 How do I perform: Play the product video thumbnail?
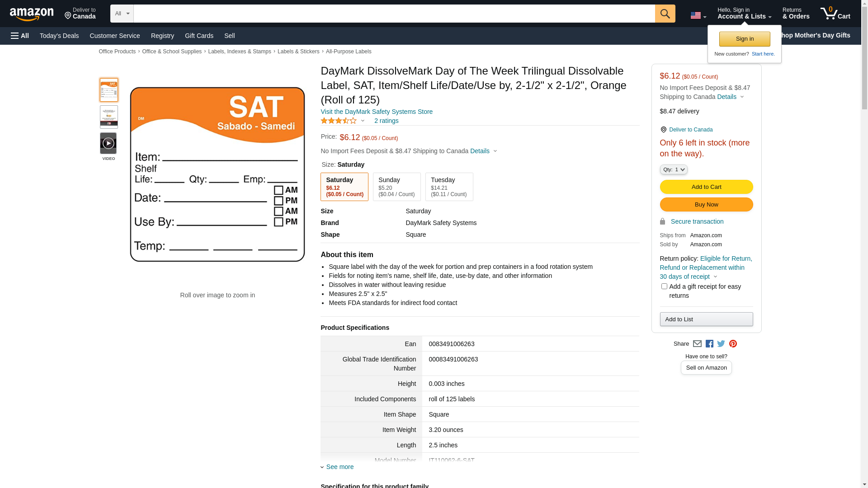tap(108, 143)
